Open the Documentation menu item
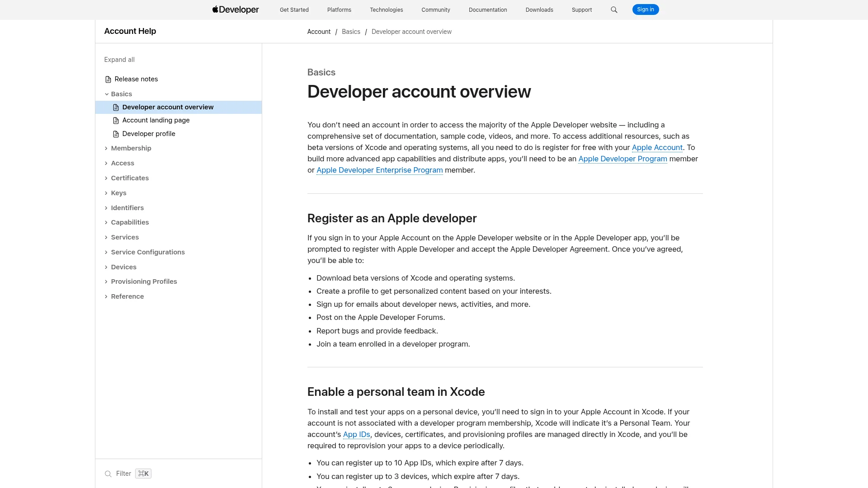The width and height of the screenshot is (868, 488). 488,9
